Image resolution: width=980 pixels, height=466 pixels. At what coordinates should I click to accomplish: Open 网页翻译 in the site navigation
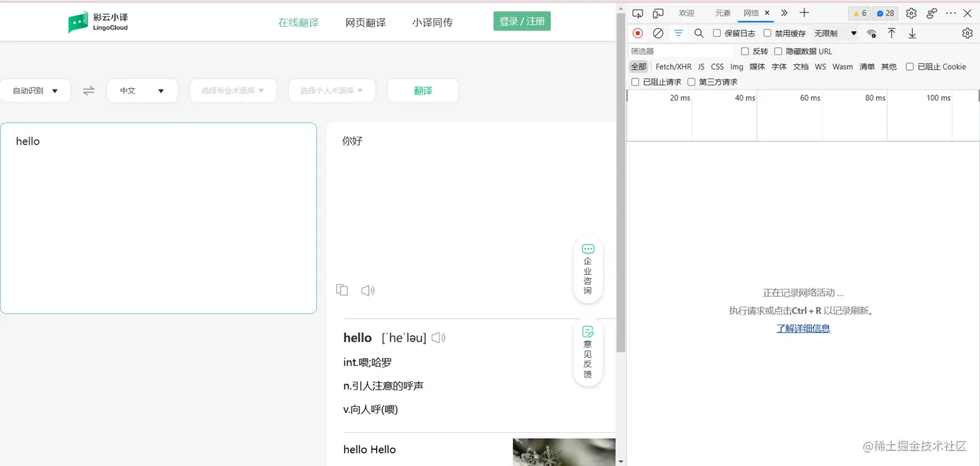pos(366,23)
